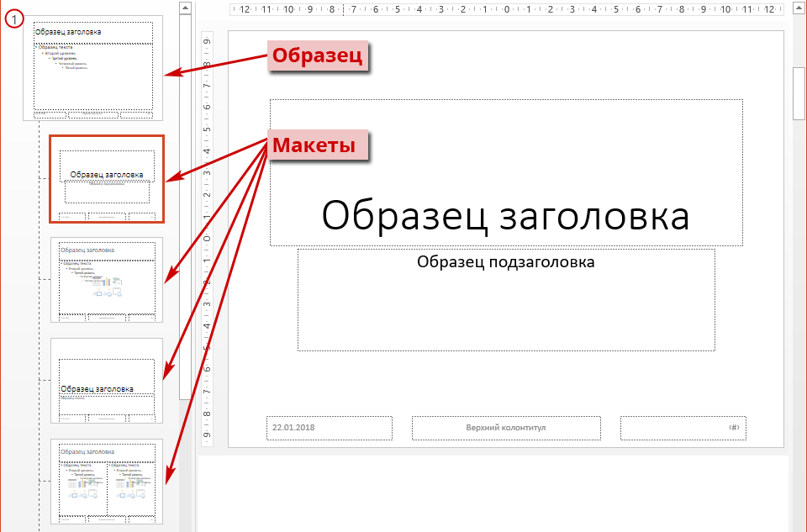Click the thumbnail pane vertical scrollbar
807x532 pixels.
coord(185,206)
